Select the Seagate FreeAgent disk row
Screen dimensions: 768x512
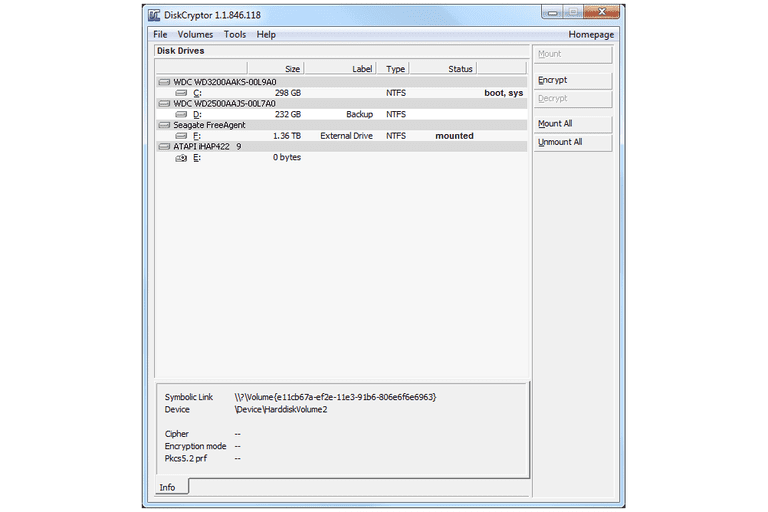click(341, 125)
